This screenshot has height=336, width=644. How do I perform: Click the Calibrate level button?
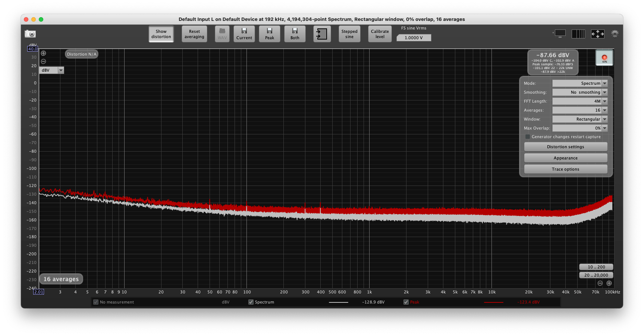click(x=380, y=34)
